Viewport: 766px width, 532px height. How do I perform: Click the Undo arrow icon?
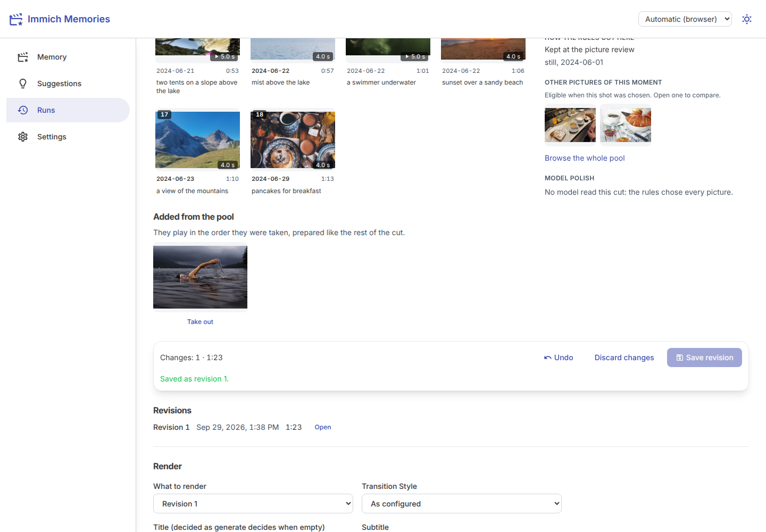click(x=547, y=358)
